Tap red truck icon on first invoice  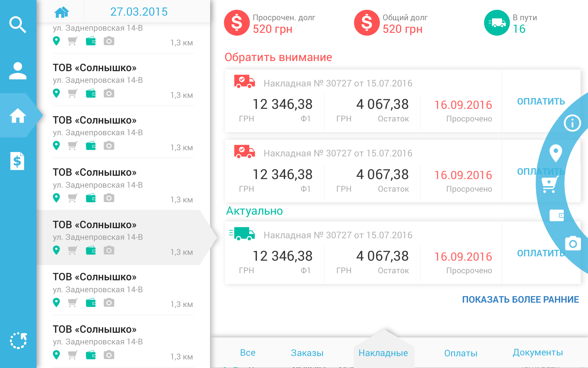[x=244, y=81]
